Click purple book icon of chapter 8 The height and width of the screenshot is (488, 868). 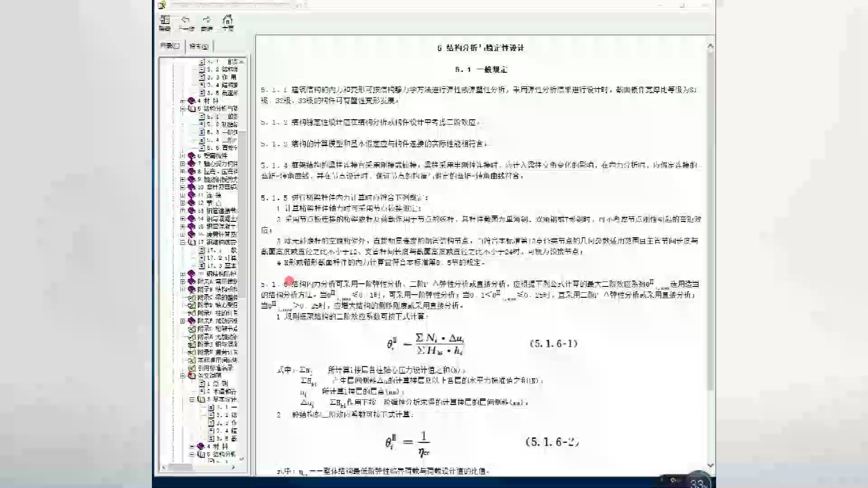click(x=191, y=172)
